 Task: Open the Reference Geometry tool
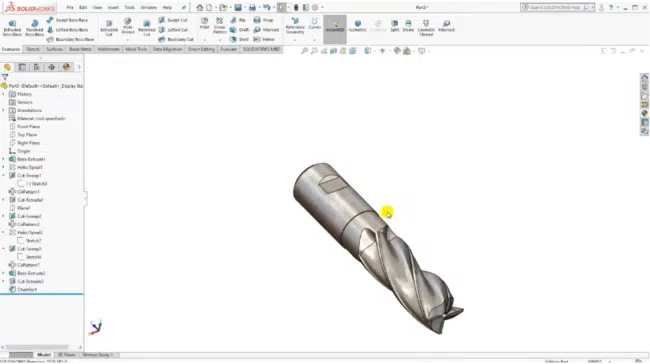point(295,26)
